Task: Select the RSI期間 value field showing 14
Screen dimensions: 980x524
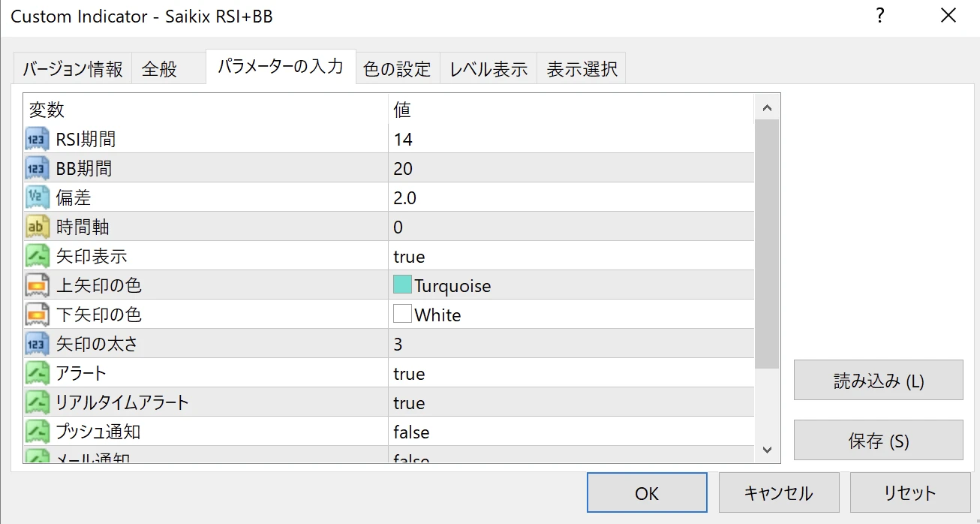Action: coord(403,139)
